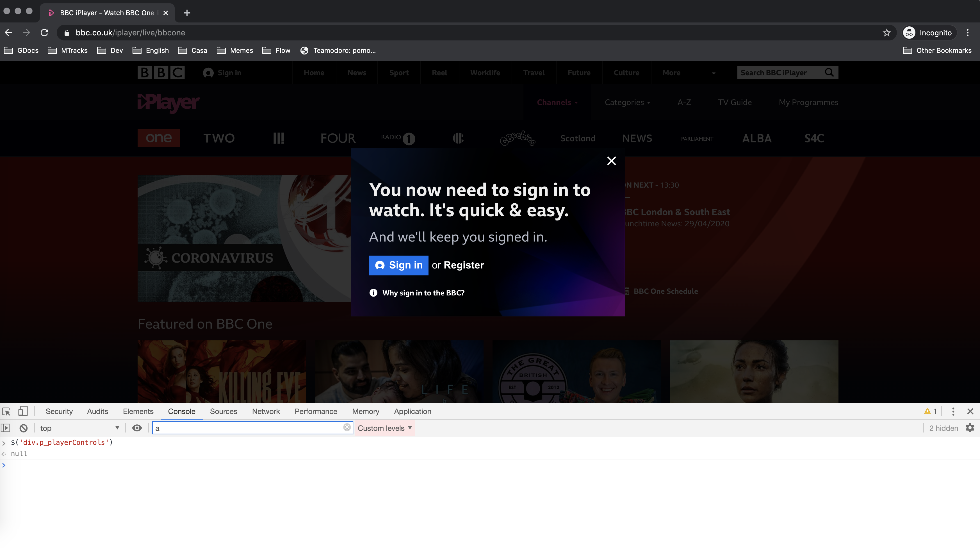Switch to the Elements tab
Image resolution: width=980 pixels, height=560 pixels.
(138, 411)
